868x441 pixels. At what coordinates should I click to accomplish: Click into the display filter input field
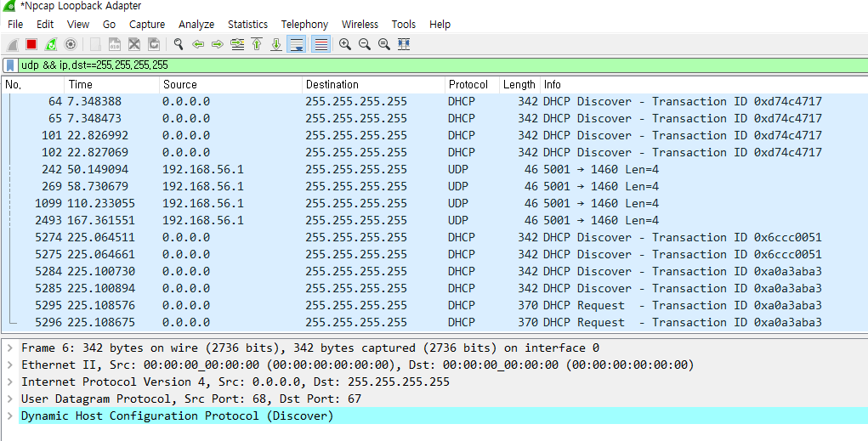(x=442, y=65)
